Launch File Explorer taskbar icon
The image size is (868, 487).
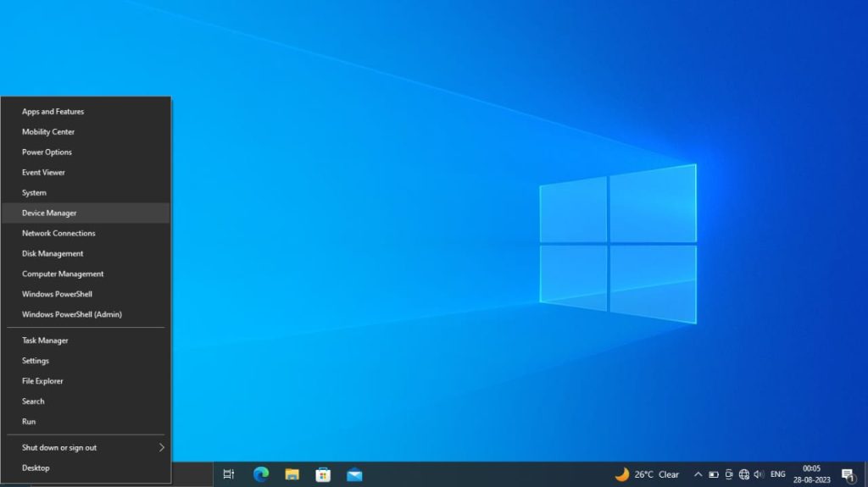292,474
